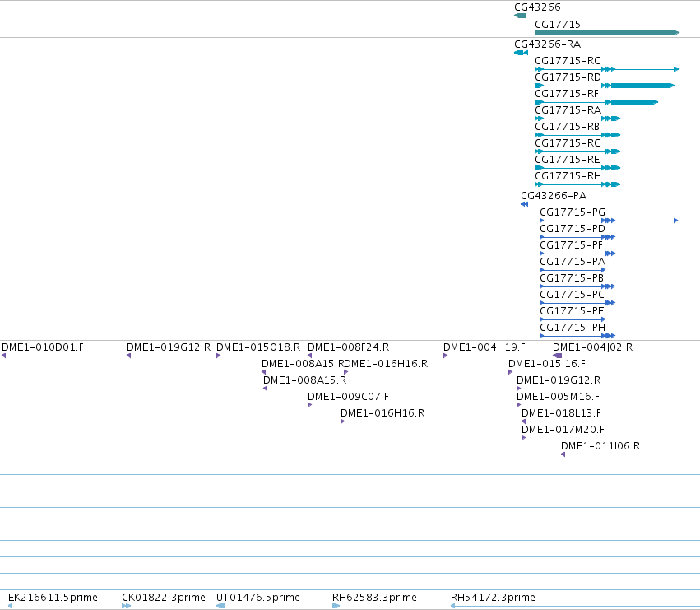Click the CG17715-RG transcript label

coord(568,61)
